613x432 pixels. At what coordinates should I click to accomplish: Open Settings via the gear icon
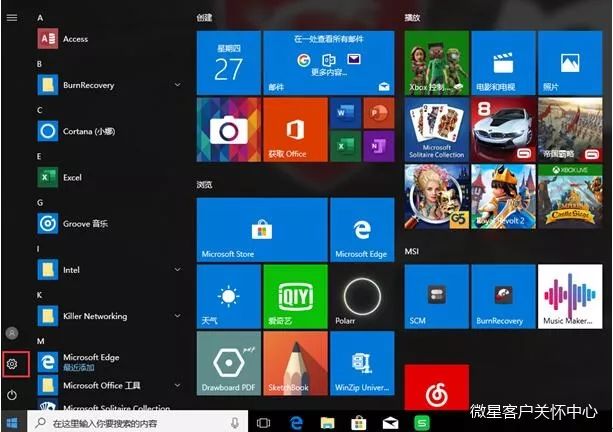(12, 364)
